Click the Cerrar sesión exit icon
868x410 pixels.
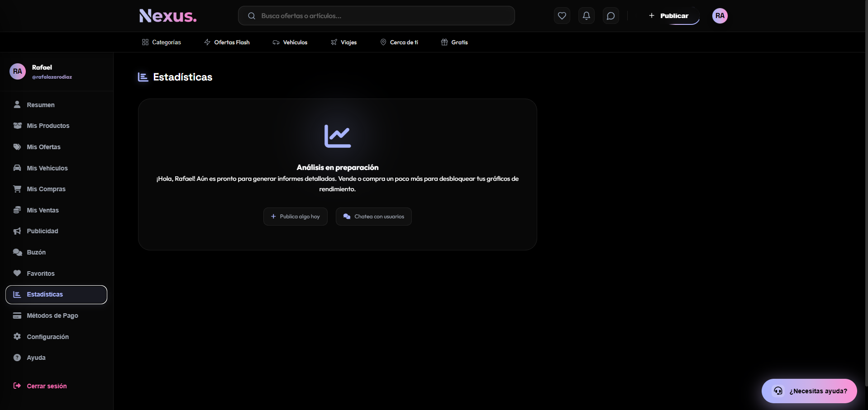click(x=17, y=386)
